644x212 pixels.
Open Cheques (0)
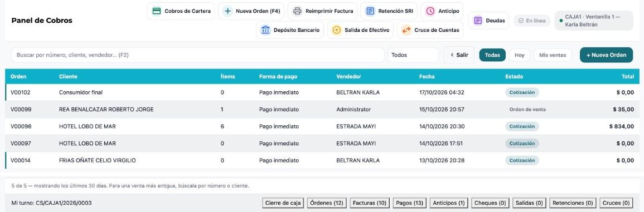coord(490,203)
